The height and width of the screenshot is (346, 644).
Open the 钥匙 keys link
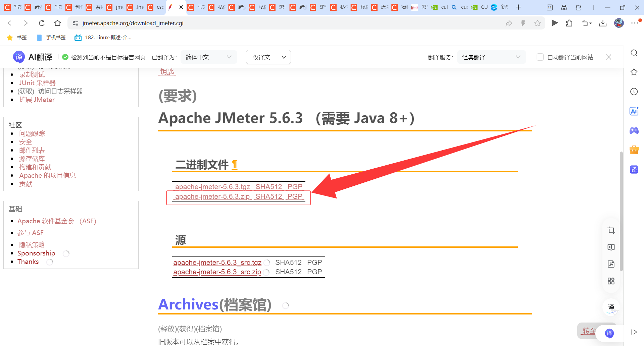point(167,71)
